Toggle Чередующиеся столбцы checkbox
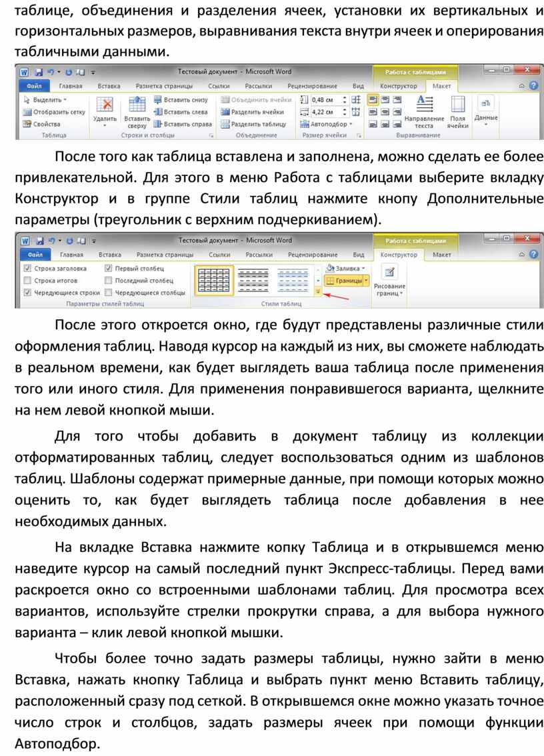This screenshot has height=756, width=544. click(x=109, y=292)
